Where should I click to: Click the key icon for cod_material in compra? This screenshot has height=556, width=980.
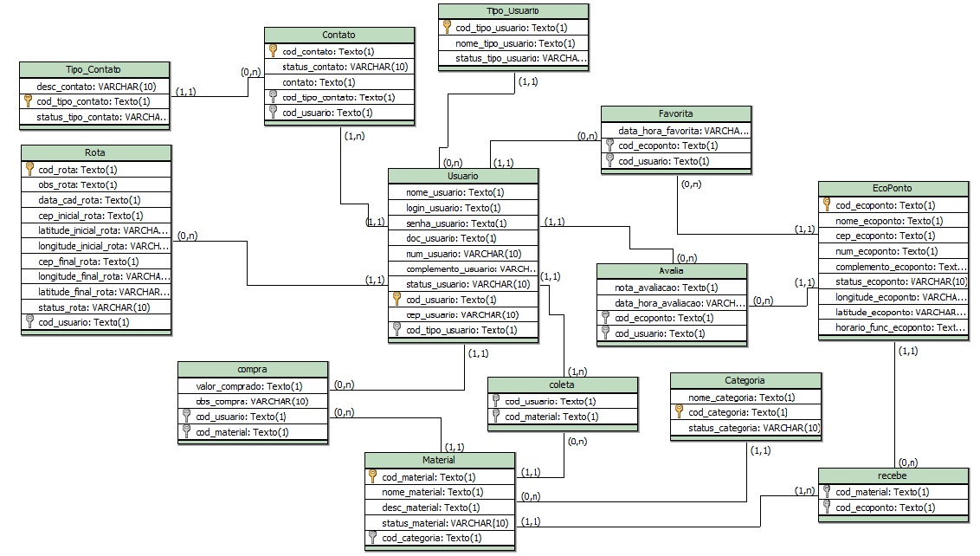click(186, 431)
